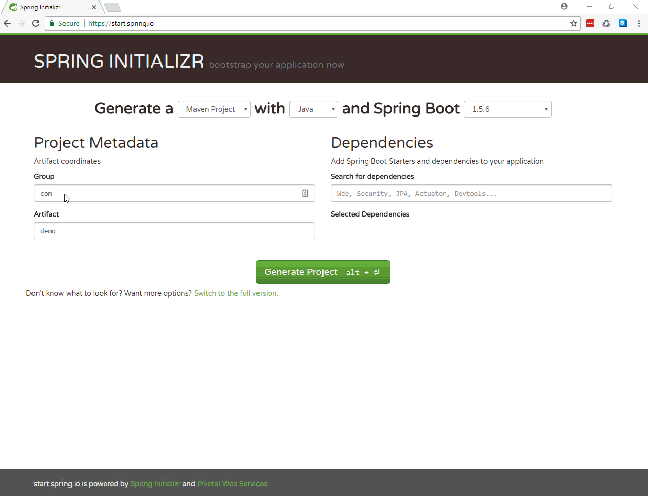Go back using the browser back arrow
Image resolution: width=648 pixels, height=496 pixels.
7,24
